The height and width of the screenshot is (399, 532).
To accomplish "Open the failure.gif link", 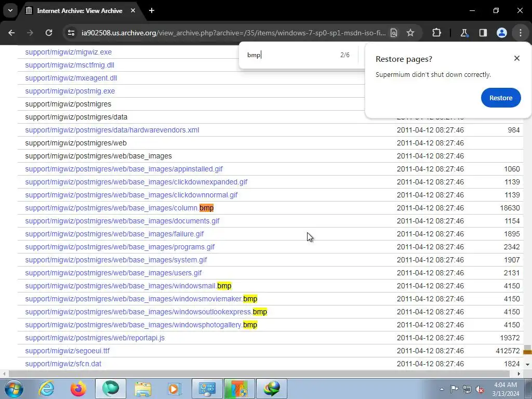I will coord(114,234).
